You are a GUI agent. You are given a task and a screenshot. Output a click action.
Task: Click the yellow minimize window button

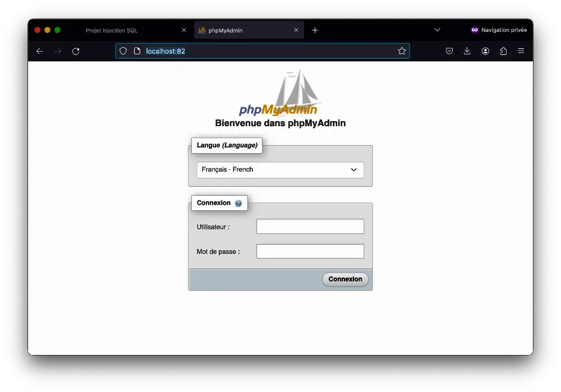click(47, 30)
